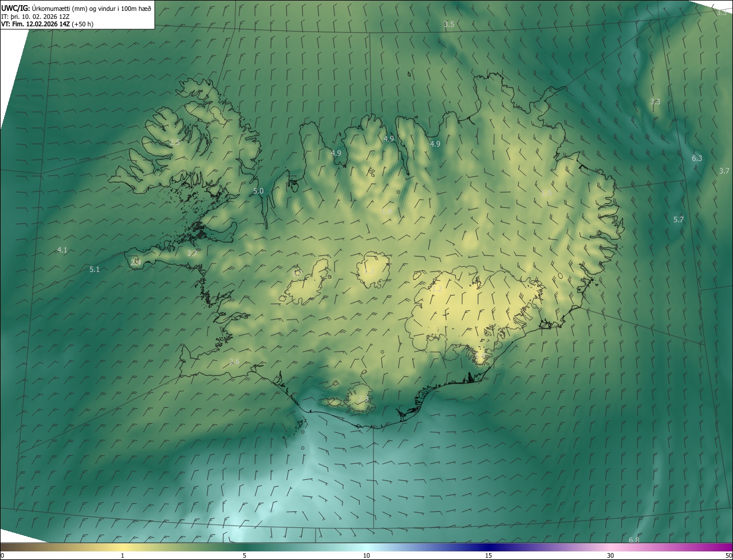Select the 50 mark at the scale's end
The image size is (733, 560).
[728, 555]
